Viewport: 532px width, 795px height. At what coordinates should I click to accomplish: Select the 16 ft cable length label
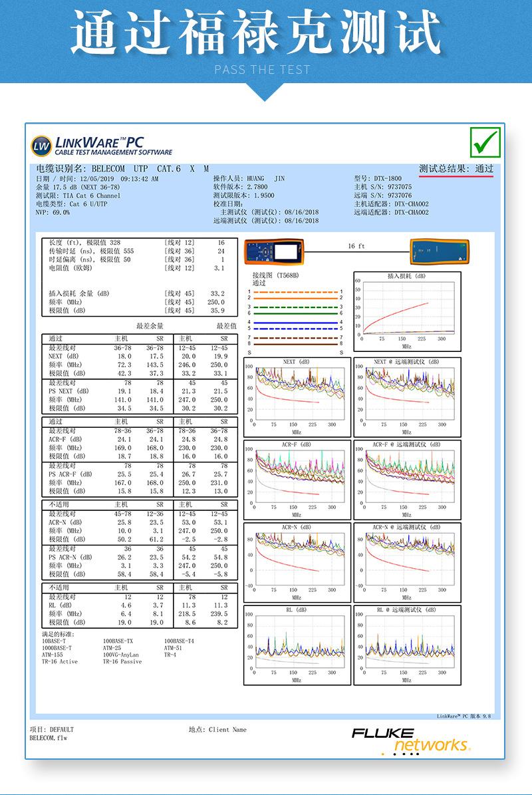pyautogui.click(x=356, y=246)
